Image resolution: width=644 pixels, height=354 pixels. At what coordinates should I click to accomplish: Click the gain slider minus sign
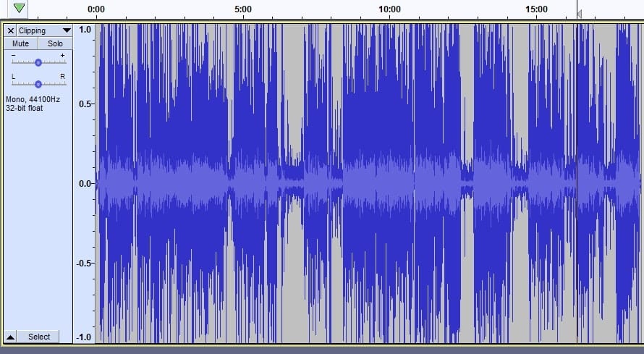tap(14, 56)
